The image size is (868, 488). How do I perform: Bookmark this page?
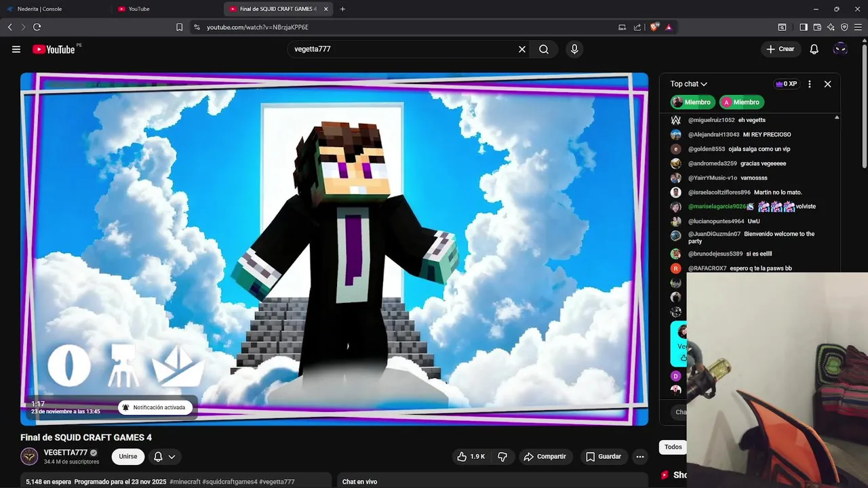pos(179,27)
